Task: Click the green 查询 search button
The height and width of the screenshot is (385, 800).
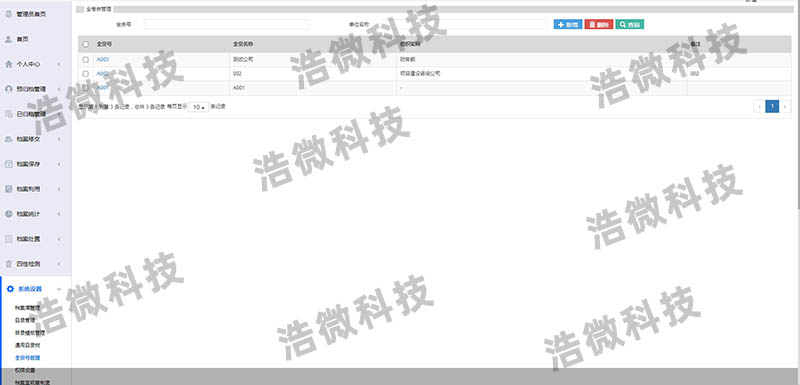Action: [x=630, y=24]
